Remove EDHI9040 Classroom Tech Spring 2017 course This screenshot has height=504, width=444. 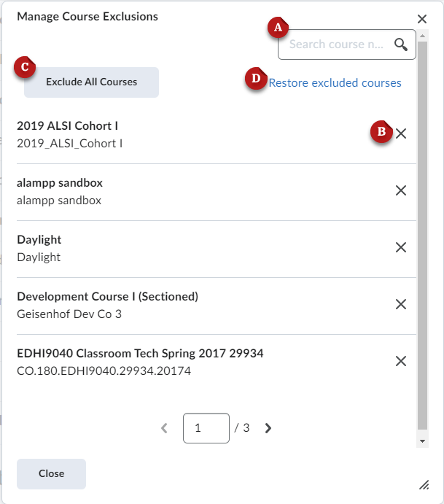(400, 361)
